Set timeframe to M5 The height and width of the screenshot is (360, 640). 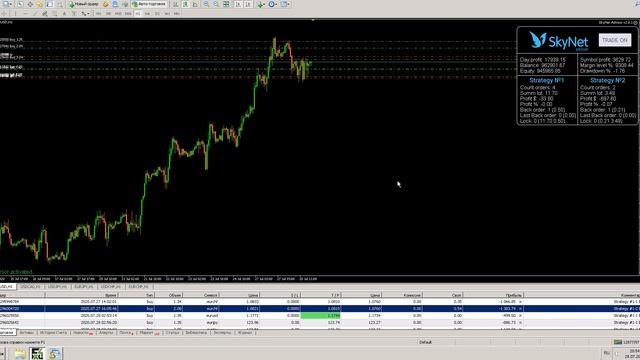click(108, 13)
